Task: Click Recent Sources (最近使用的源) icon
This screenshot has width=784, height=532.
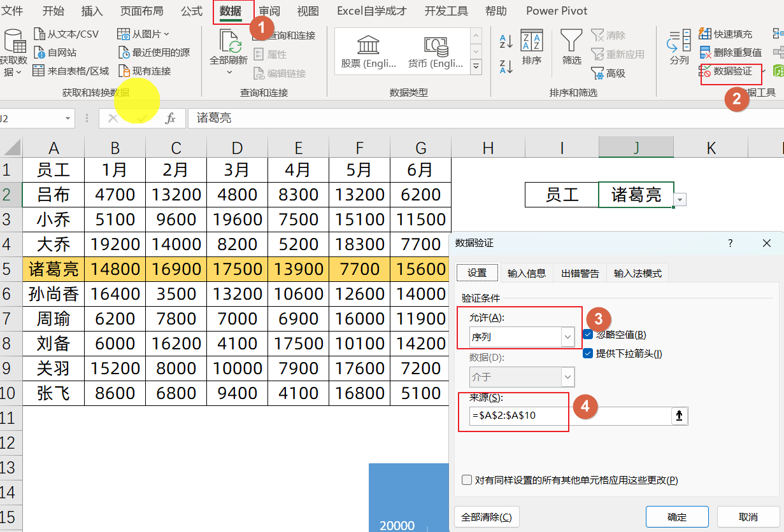Action: click(x=124, y=52)
